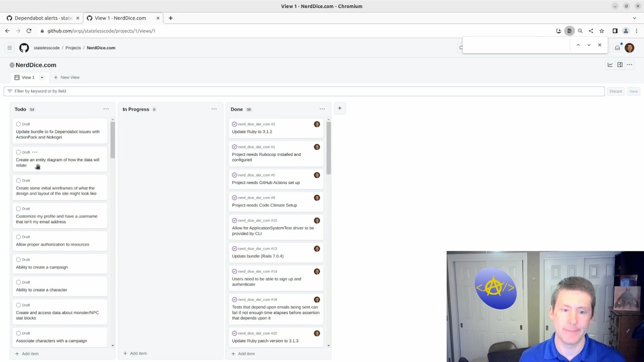
Task: Click the Save button
Action: (633, 91)
